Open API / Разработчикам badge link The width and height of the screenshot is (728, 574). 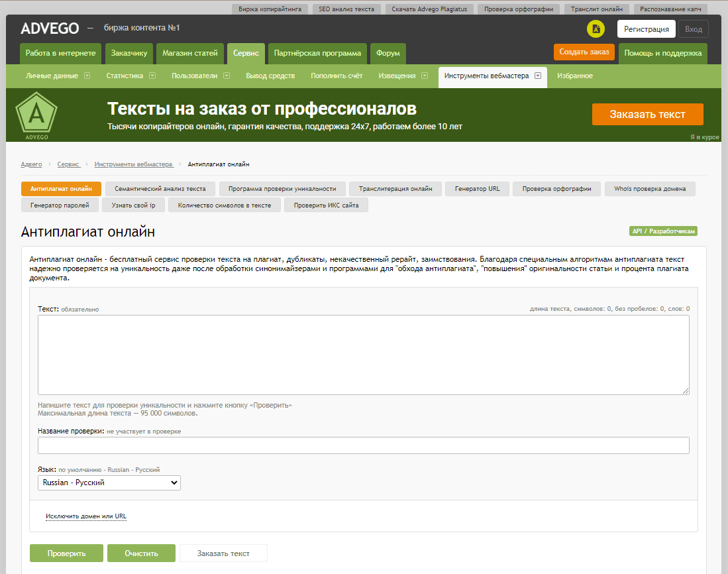(664, 231)
